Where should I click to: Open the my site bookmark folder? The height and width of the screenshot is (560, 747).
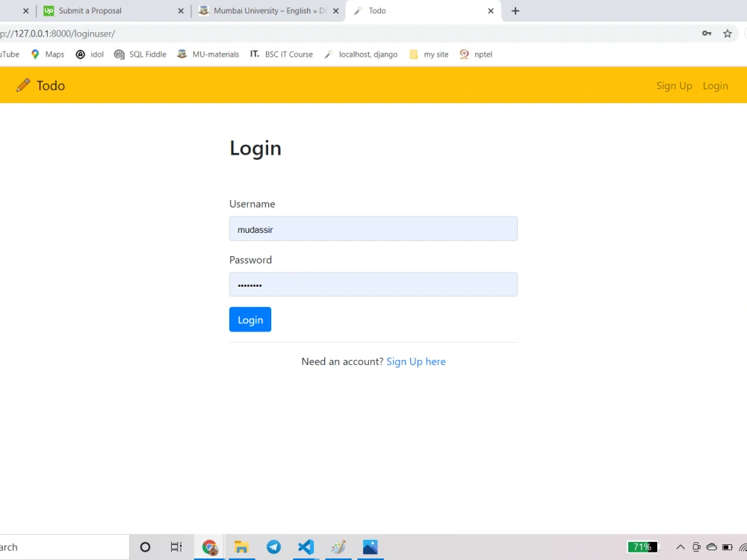click(429, 55)
